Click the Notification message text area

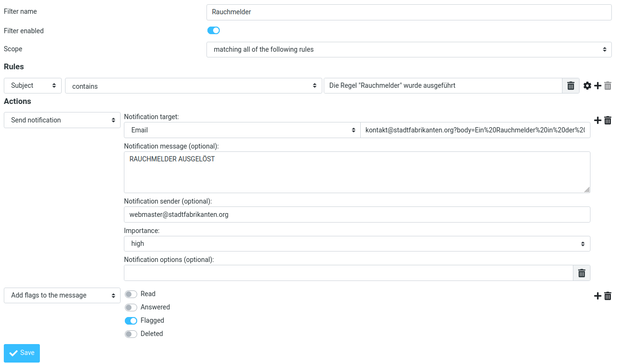(x=357, y=172)
